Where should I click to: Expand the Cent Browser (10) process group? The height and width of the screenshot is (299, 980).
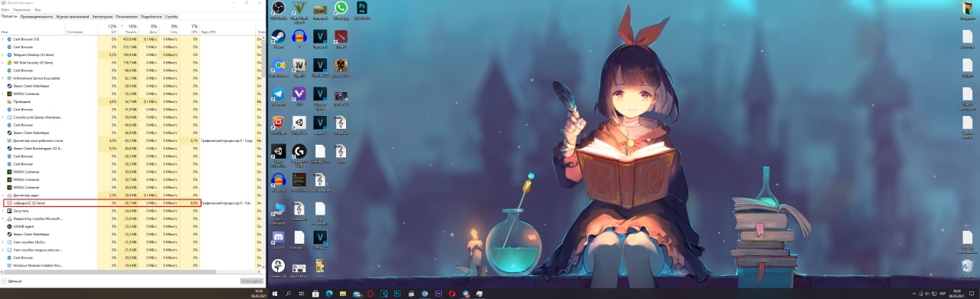point(3,39)
